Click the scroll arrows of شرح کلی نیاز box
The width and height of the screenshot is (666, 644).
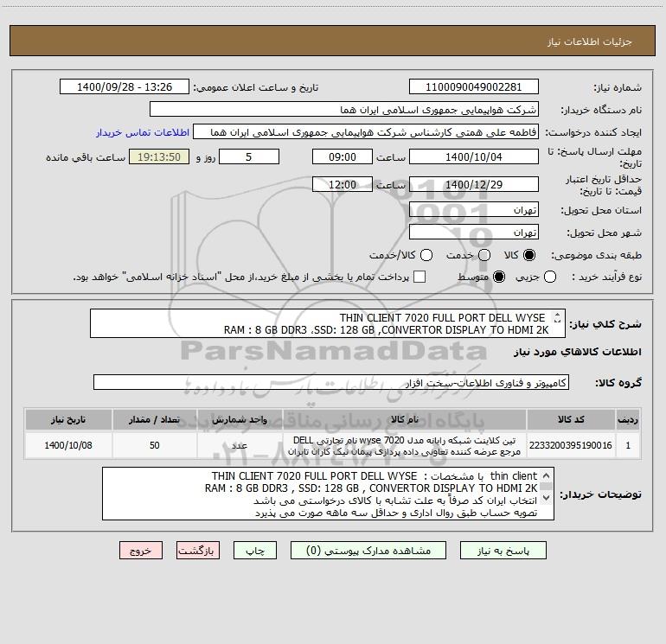(557, 317)
